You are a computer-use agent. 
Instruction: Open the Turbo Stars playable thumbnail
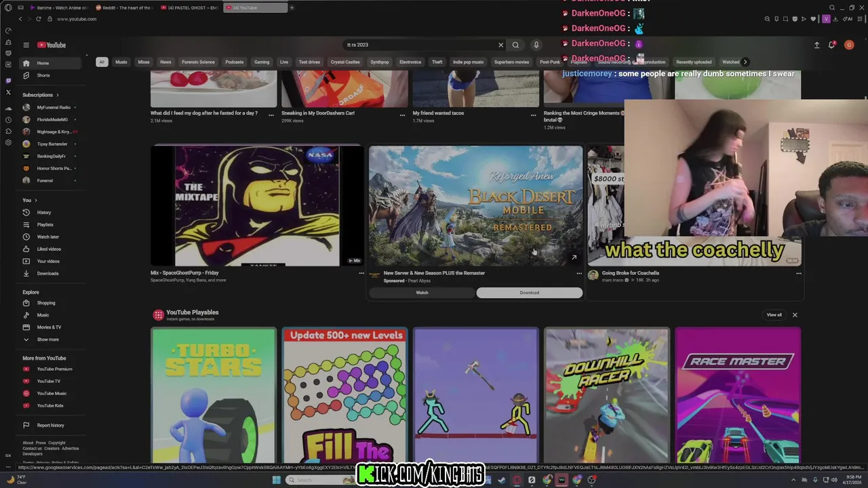[x=214, y=396]
